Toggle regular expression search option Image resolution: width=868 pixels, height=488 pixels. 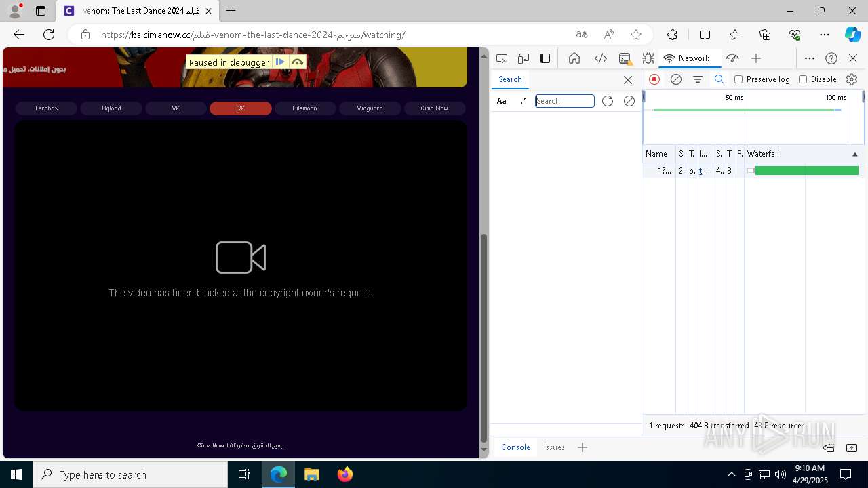click(x=523, y=101)
